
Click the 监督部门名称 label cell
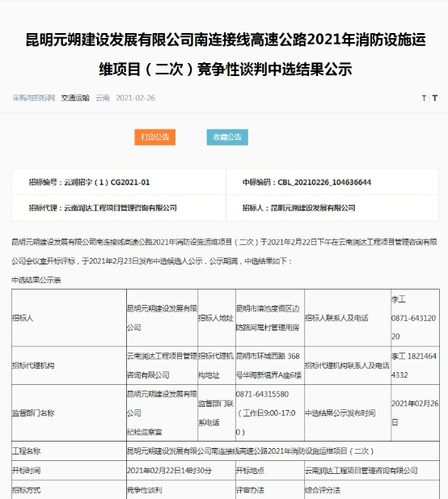pyautogui.click(x=69, y=413)
